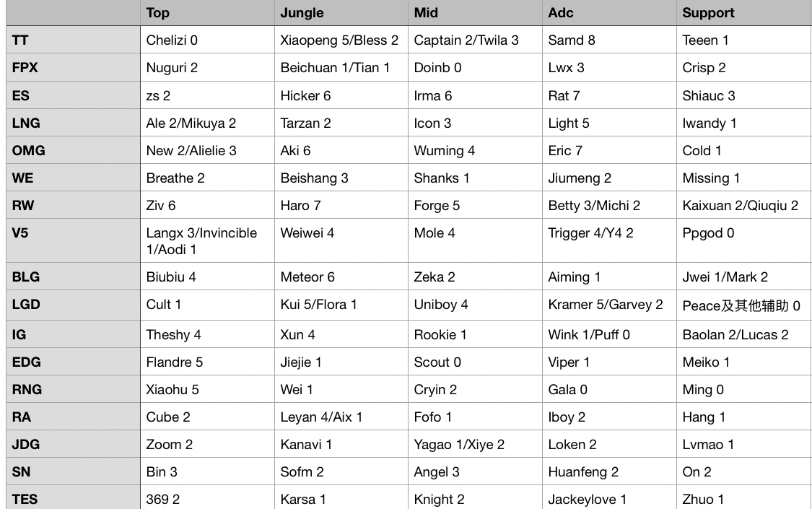This screenshot has width=812, height=509.
Task: Click the Uniboy 4 cell
Action: pyautogui.click(x=474, y=305)
